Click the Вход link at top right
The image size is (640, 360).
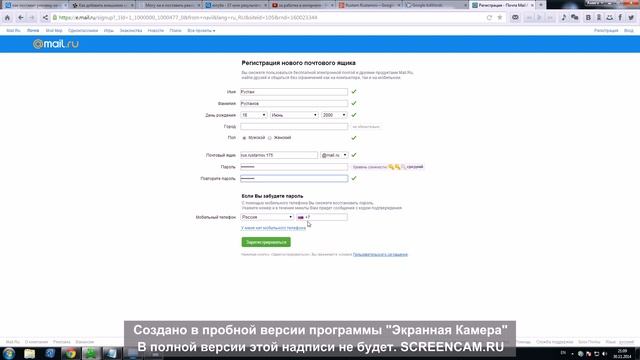629,31
